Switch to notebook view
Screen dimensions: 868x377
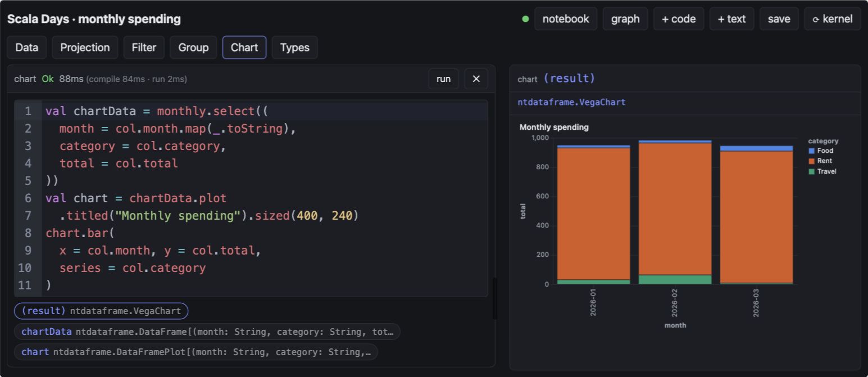(x=566, y=19)
